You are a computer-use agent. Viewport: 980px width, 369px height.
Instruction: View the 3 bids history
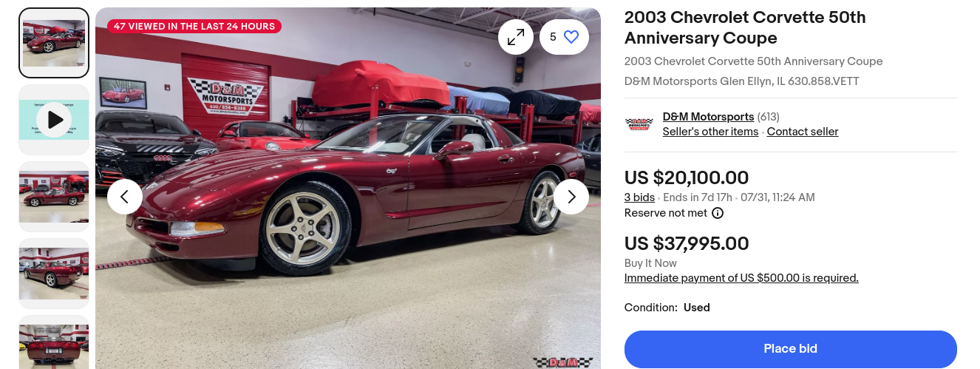[x=639, y=197]
